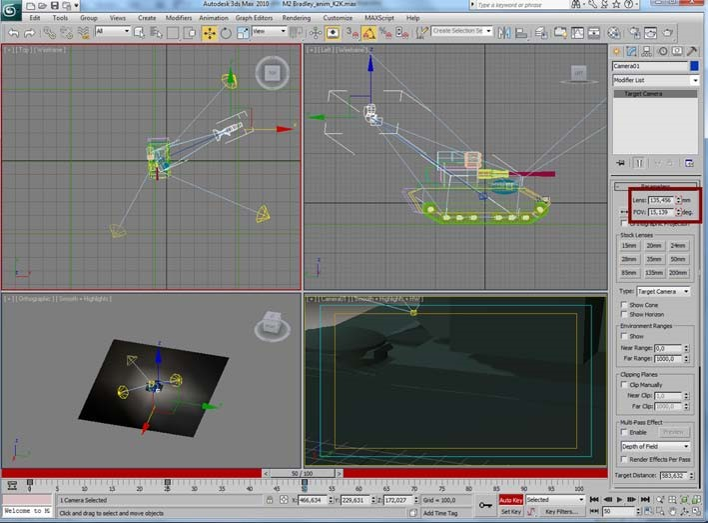Click Camera01 object color swatch
708x523 pixels.
(694, 66)
